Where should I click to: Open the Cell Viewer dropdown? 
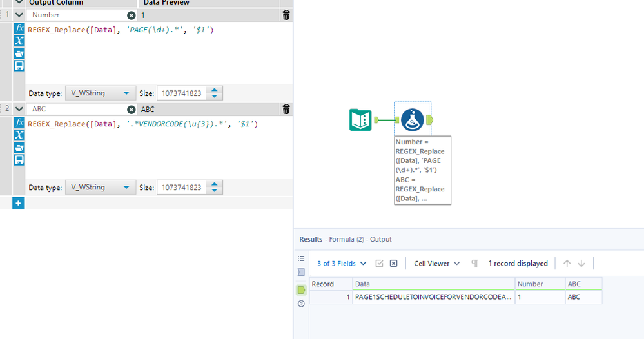[436, 264]
